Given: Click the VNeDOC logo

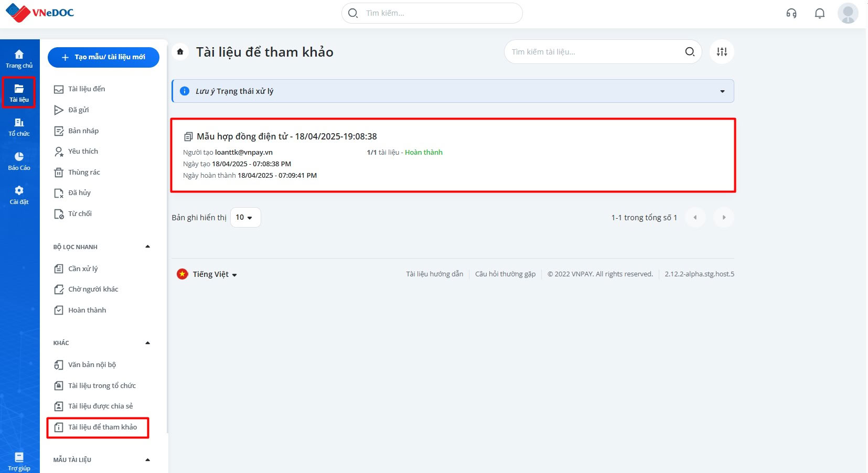Looking at the screenshot, I should click(x=40, y=13).
